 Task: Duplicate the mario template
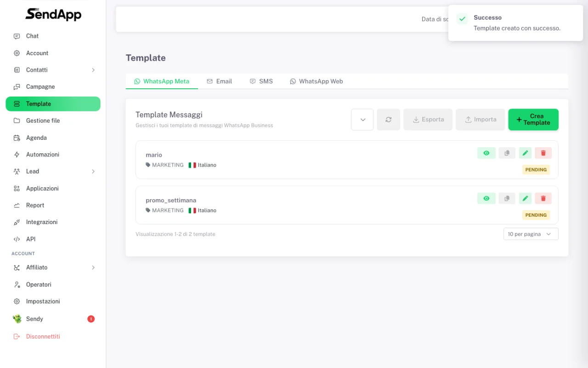point(507,153)
